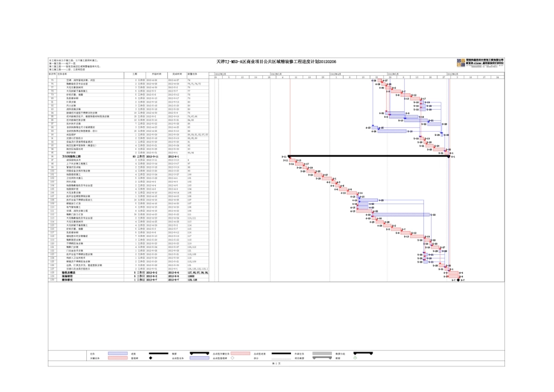Select bold row 129 task name
554x392 pixels.
click(x=67, y=276)
